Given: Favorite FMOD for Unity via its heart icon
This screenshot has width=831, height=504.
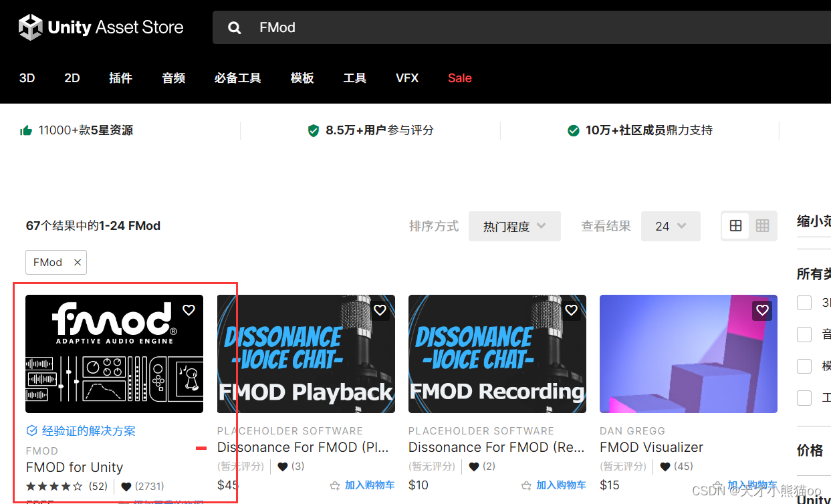Looking at the screenshot, I should point(188,309).
